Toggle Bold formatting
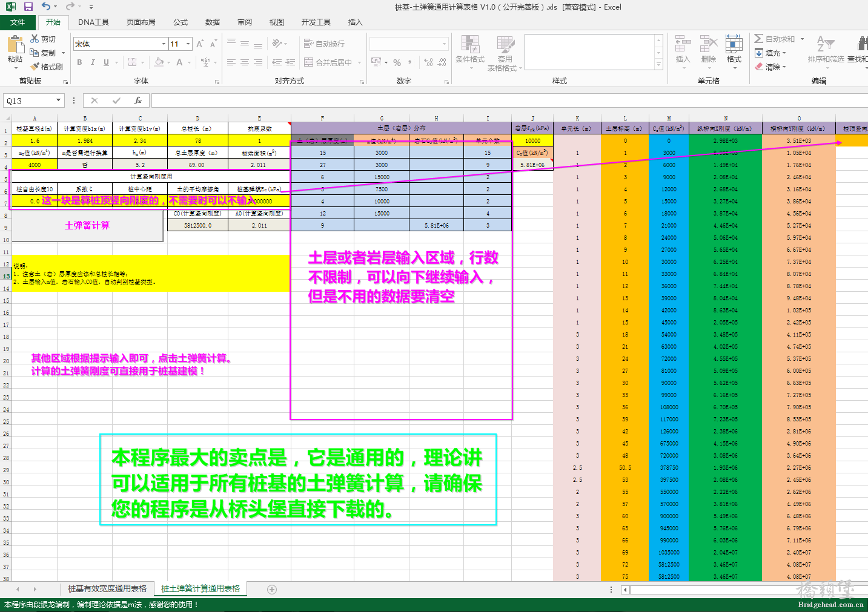 pos(79,62)
